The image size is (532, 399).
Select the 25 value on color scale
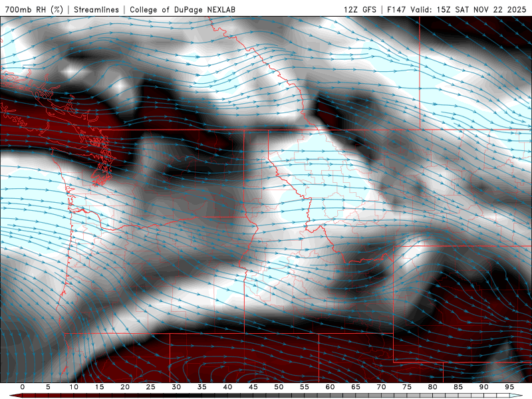[151, 387]
